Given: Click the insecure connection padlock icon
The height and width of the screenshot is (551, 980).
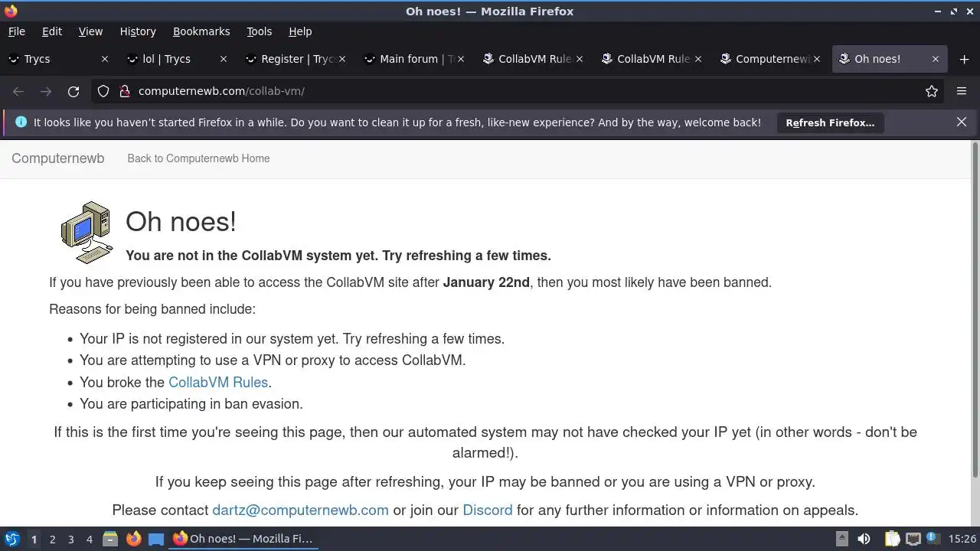Looking at the screenshot, I should pyautogui.click(x=124, y=91).
